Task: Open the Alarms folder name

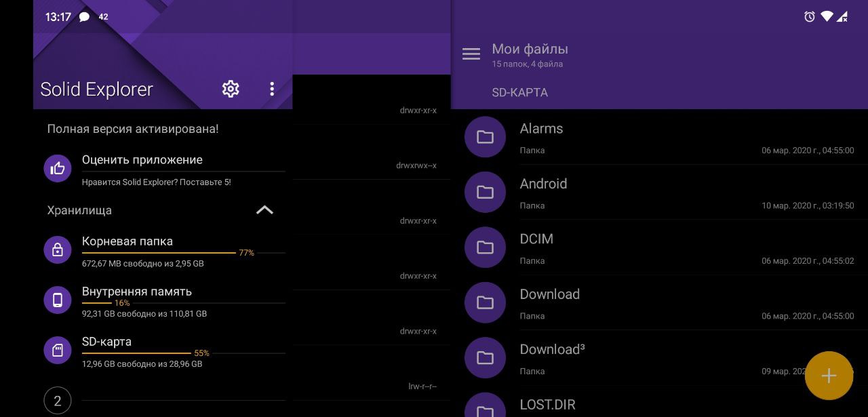Action: [541, 128]
